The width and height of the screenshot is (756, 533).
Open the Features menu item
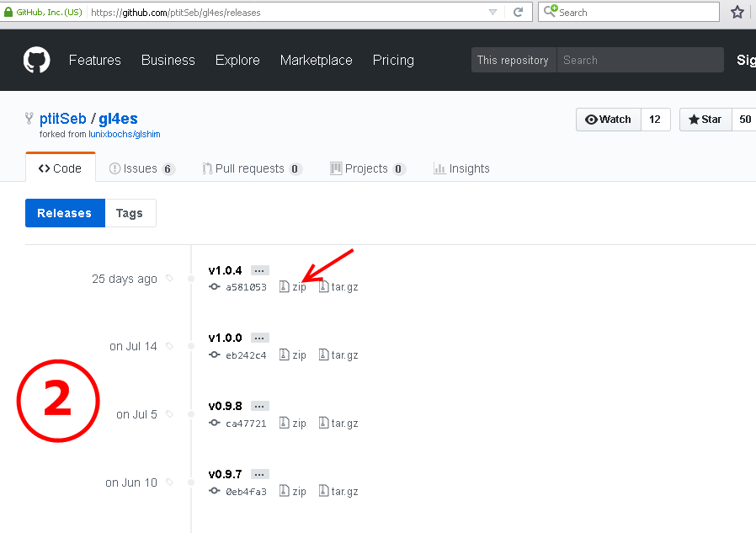[x=95, y=60]
